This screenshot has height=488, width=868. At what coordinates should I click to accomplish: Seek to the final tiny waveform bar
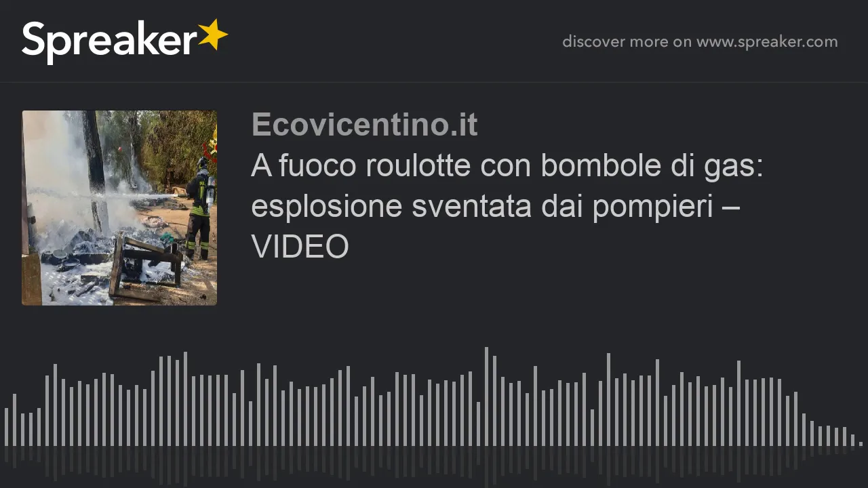861,444
